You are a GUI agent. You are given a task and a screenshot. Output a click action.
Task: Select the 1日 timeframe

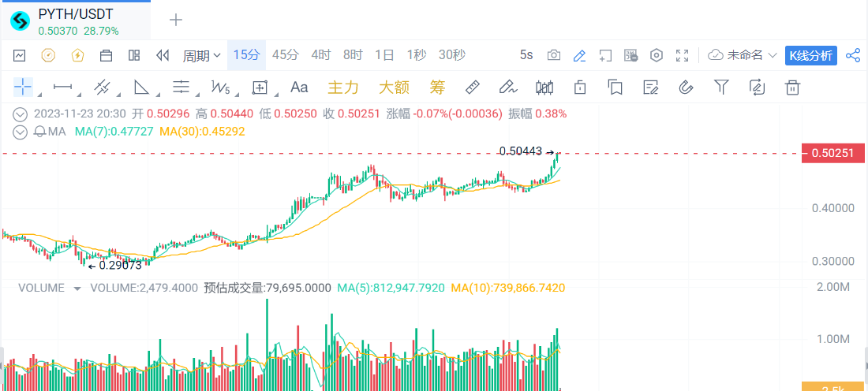(x=385, y=55)
